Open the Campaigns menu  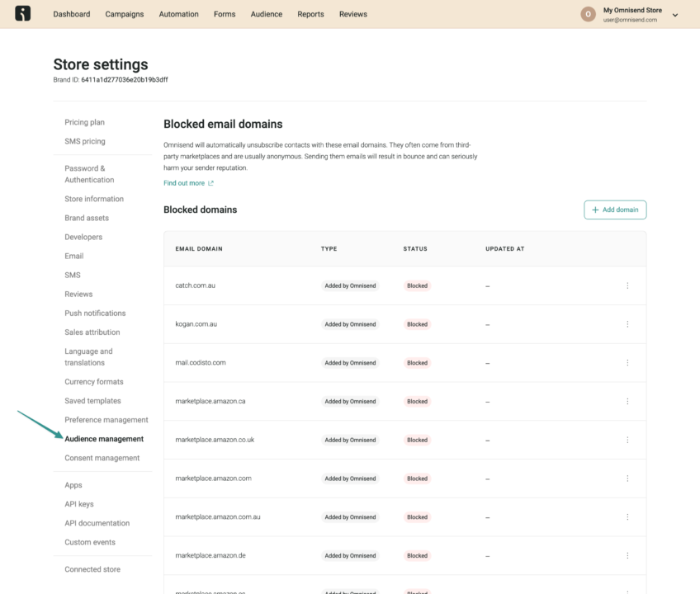[125, 14]
